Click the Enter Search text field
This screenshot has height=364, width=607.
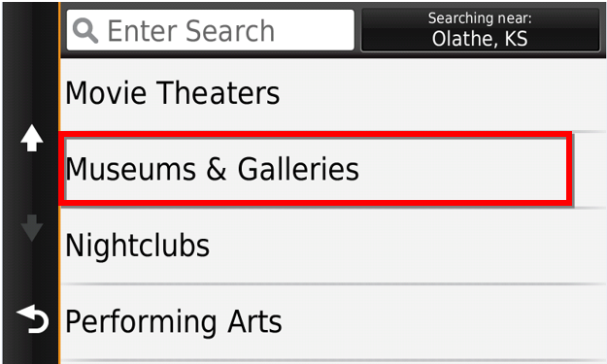210,30
